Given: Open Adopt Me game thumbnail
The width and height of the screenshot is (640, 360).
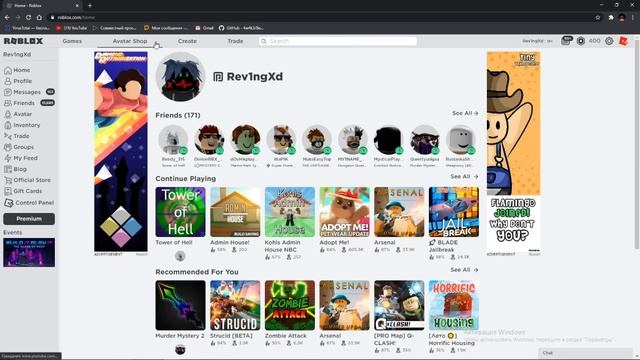Looking at the screenshot, I should point(344,212).
